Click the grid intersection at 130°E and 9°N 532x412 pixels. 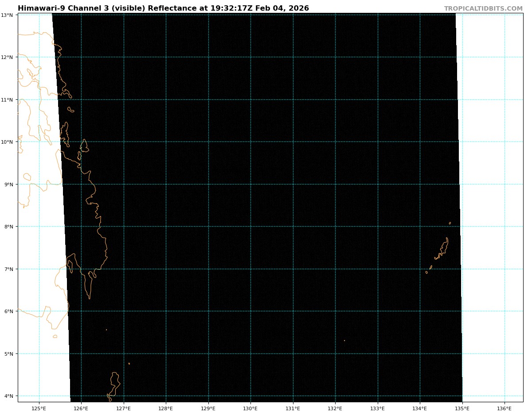pos(250,184)
